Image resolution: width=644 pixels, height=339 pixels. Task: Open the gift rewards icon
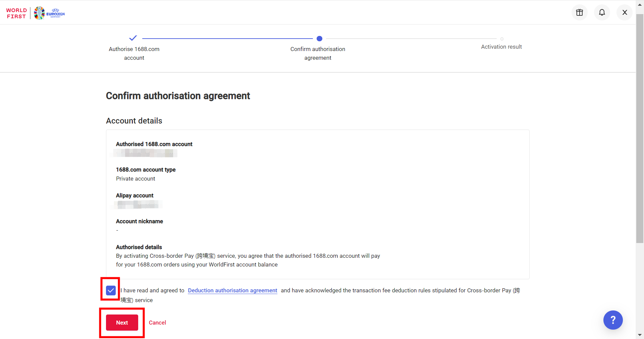(579, 12)
